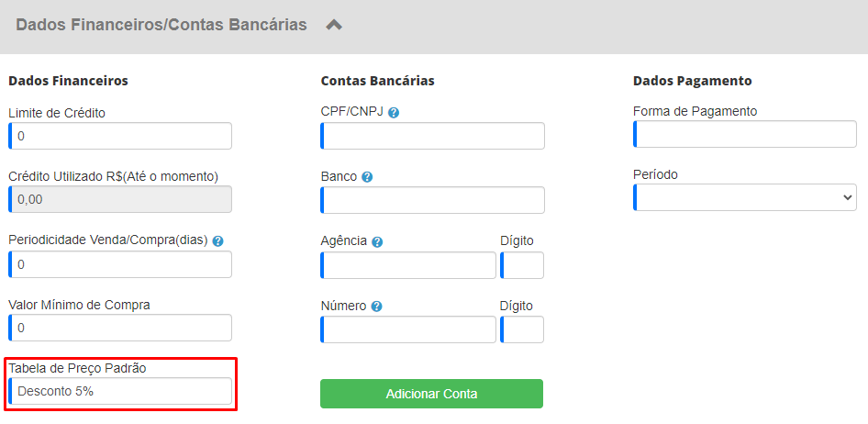Click the Dígito box beside Agência
The height and width of the screenshot is (424, 868).
coord(522,265)
